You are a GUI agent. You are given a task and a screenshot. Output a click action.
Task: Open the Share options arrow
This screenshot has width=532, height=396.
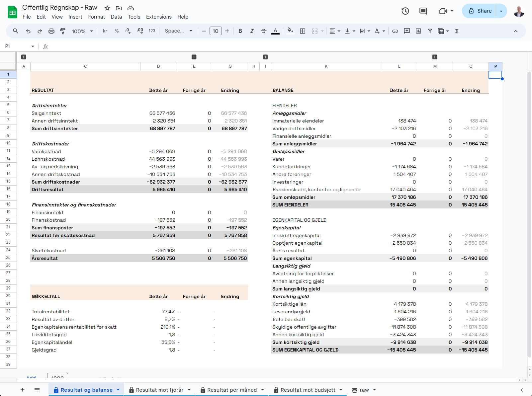point(501,11)
